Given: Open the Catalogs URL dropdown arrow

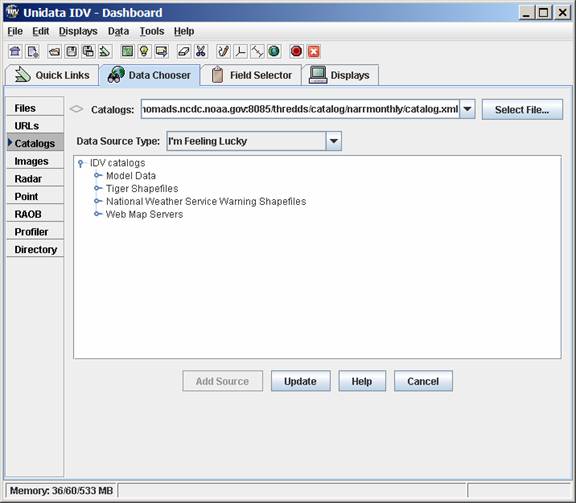Looking at the screenshot, I should [x=467, y=109].
